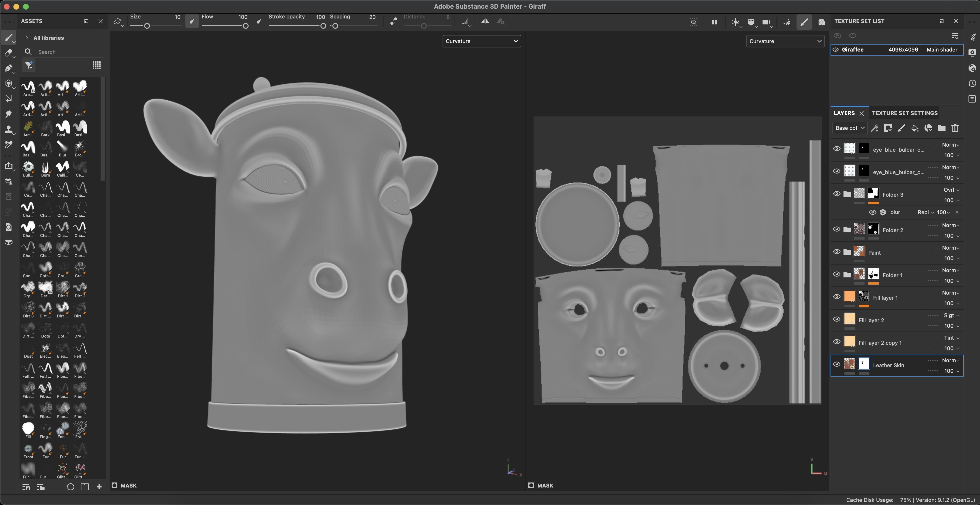The width and height of the screenshot is (980, 505).
Task: Click the camera render screenshot icon
Action: tap(821, 22)
